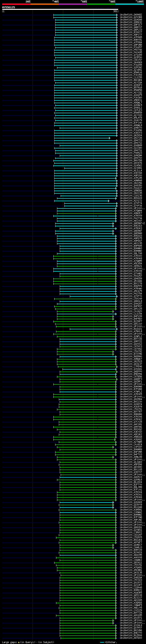The width and height of the screenshot is (146, 644).
Task: Select hit label UniRef100_P31657
Action: [131, 47]
